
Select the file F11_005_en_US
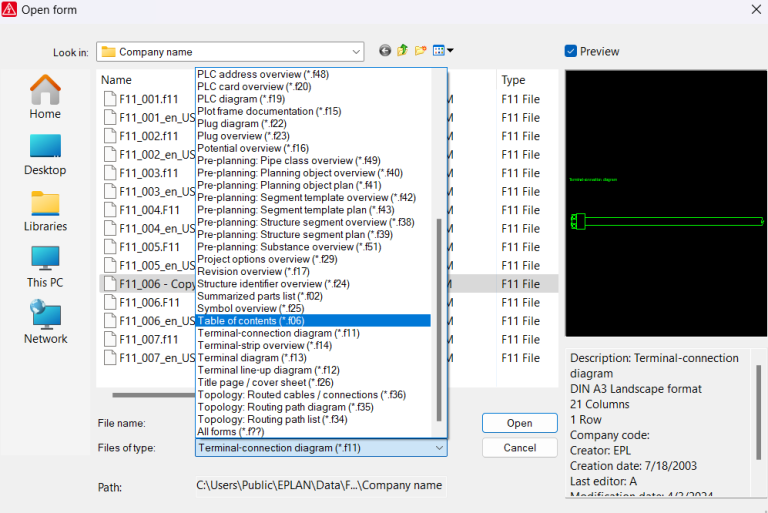click(x=150, y=266)
